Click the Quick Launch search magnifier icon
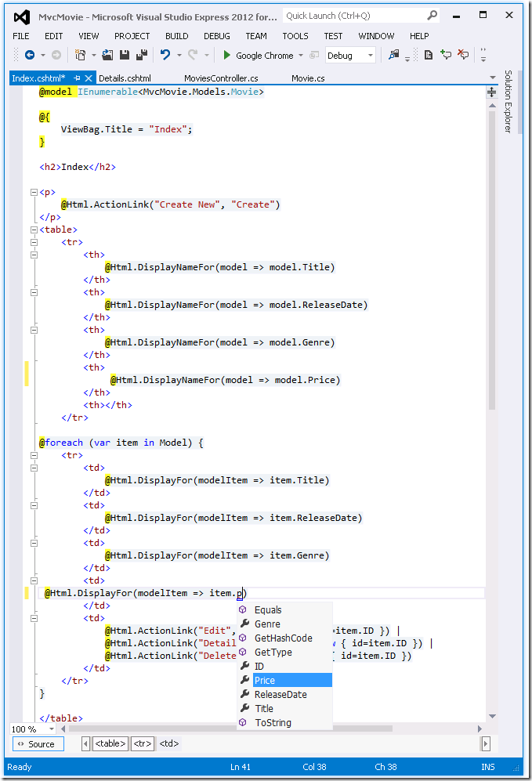The image size is (532, 781). (432, 16)
